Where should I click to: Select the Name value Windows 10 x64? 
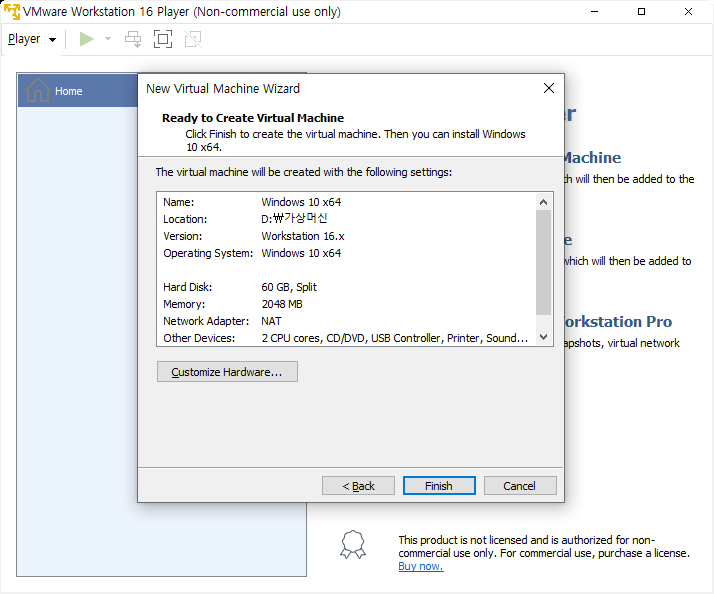(x=301, y=202)
